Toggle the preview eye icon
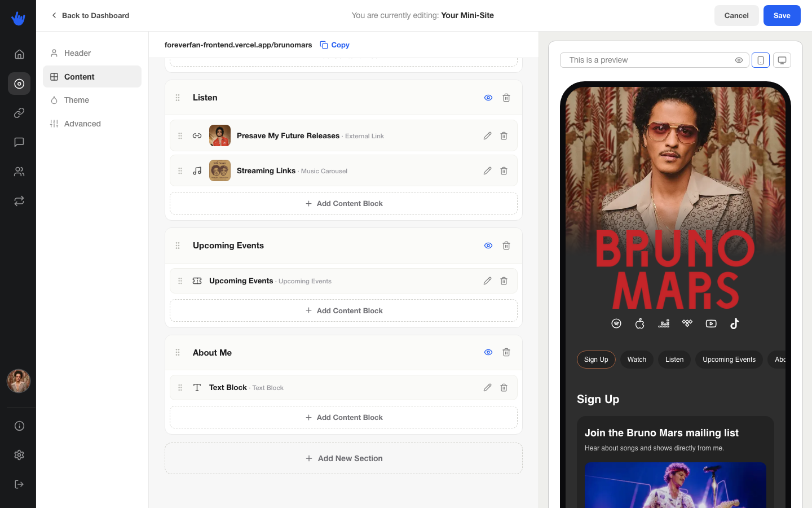 (x=739, y=60)
